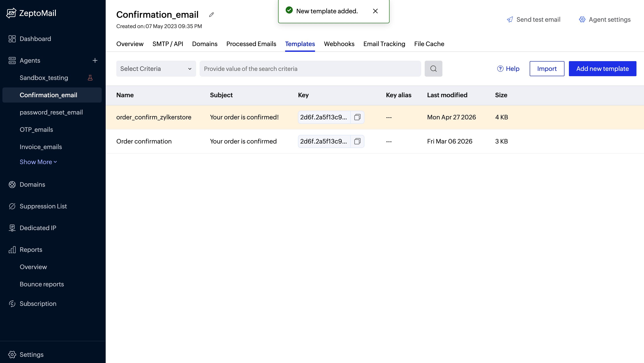Open Dashboard using its sidebar icon
Viewport: 644px width, 363px height.
pyautogui.click(x=12, y=39)
